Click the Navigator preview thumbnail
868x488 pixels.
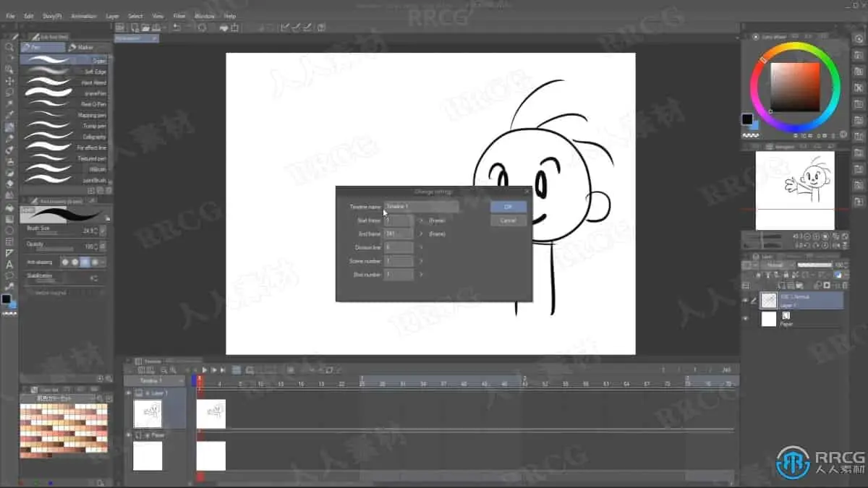[x=795, y=190]
